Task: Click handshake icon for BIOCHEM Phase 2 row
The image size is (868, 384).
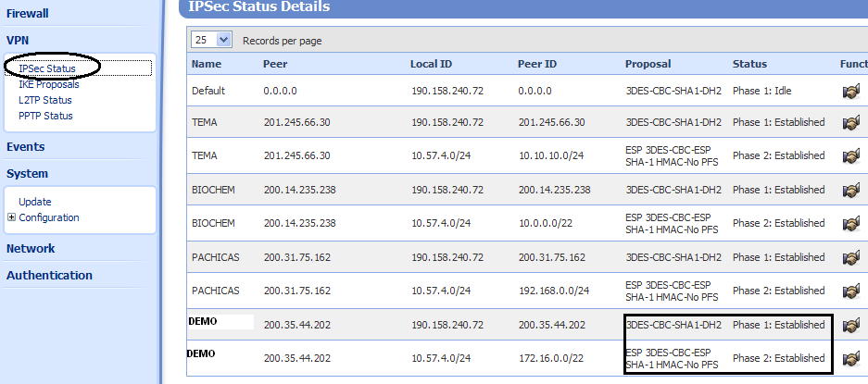Action: pyautogui.click(x=850, y=223)
